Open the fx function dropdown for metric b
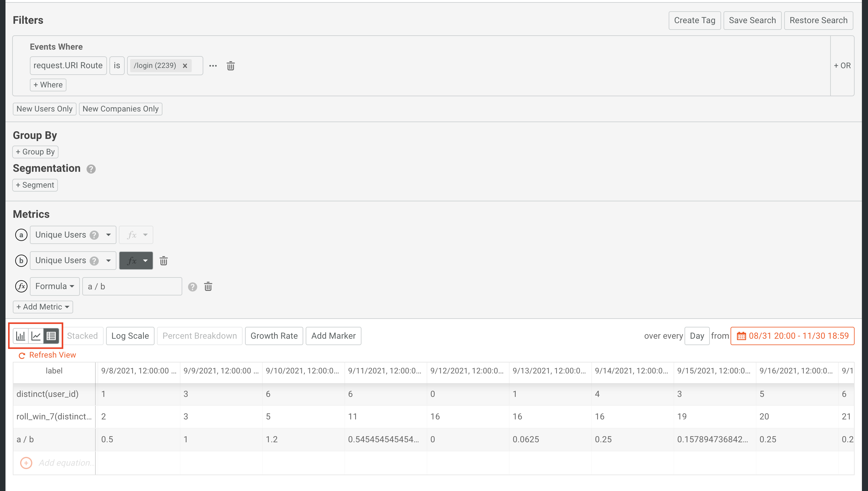The height and width of the screenshot is (491, 868). (136, 260)
